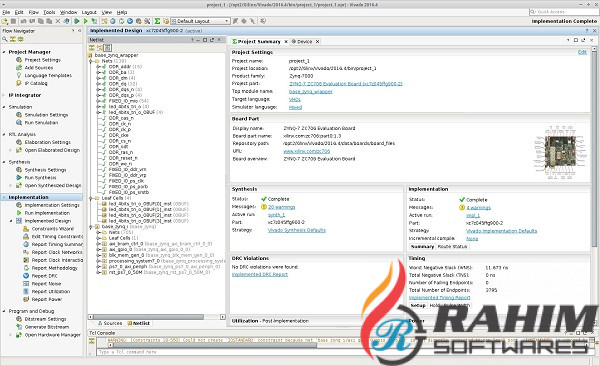600x366 pixels.
Task: Click the Project Settings gear icon
Action: (x=19, y=60)
